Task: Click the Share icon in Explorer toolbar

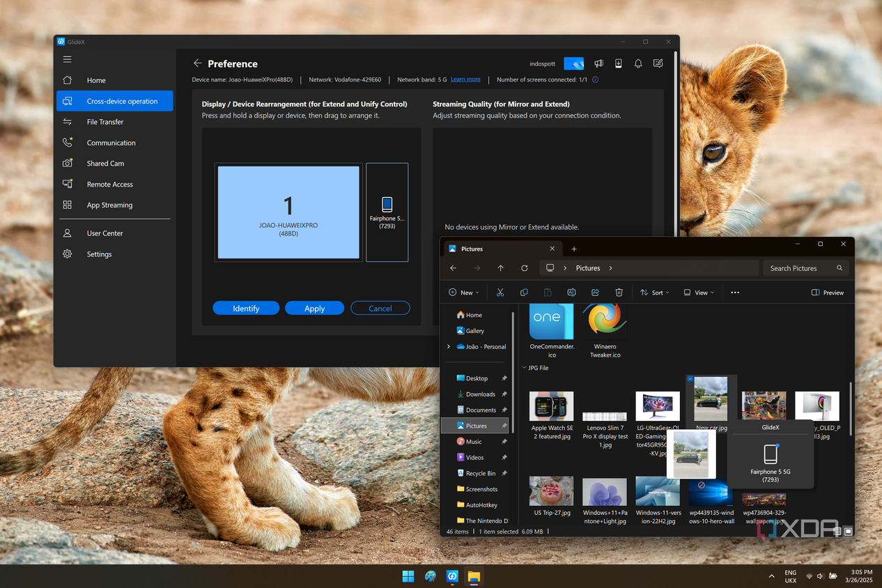Action: (x=595, y=293)
